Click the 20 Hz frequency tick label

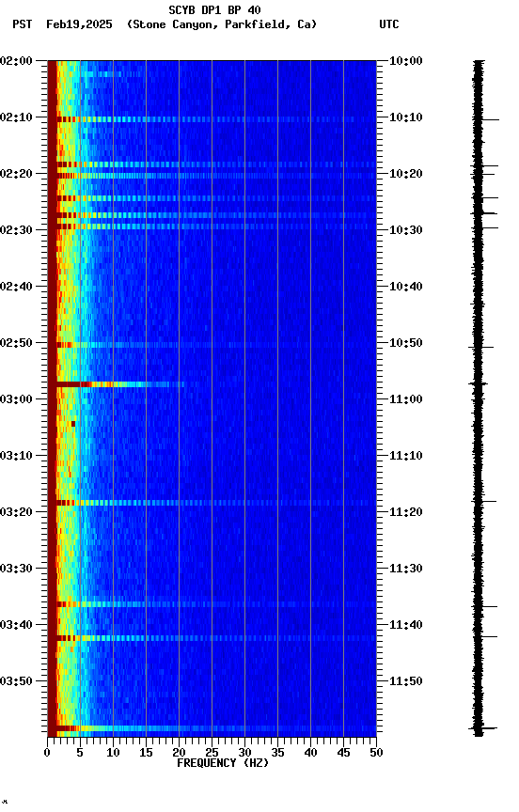[x=179, y=753]
